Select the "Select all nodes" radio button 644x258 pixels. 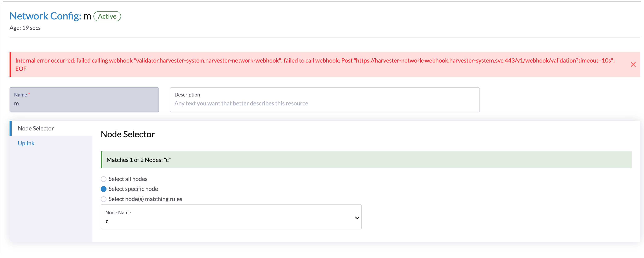click(104, 179)
